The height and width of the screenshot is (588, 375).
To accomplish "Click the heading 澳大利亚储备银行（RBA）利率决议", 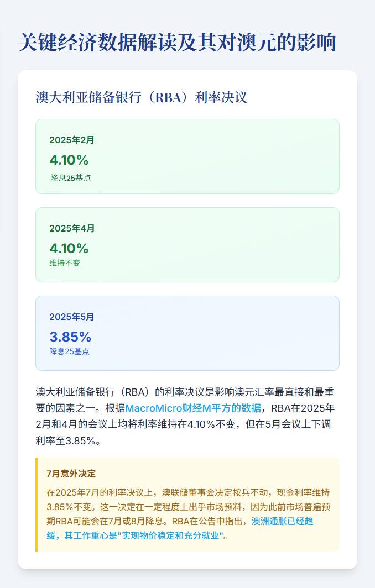I will click(141, 97).
